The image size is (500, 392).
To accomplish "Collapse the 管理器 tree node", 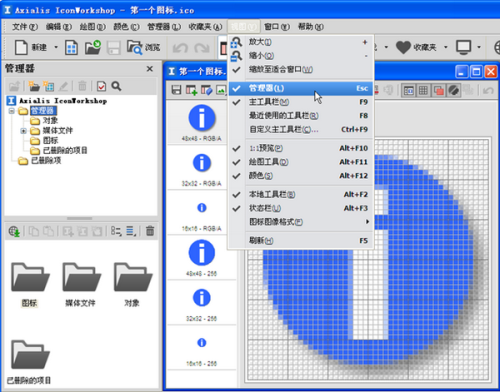I will (x=12, y=111).
